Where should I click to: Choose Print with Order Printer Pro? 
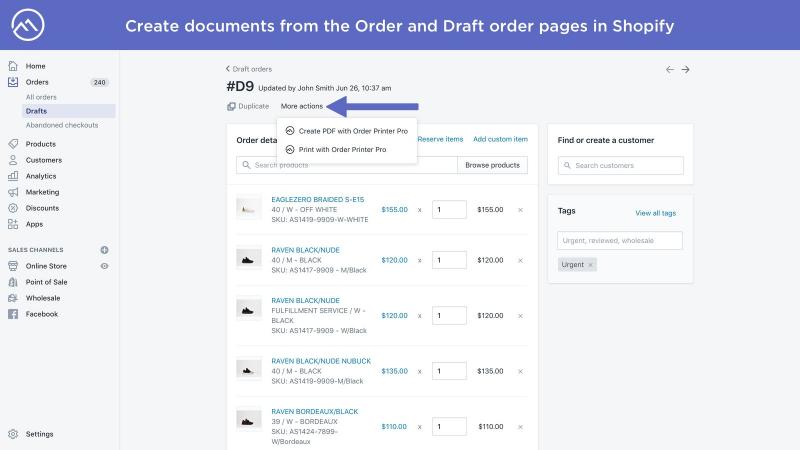336,149
